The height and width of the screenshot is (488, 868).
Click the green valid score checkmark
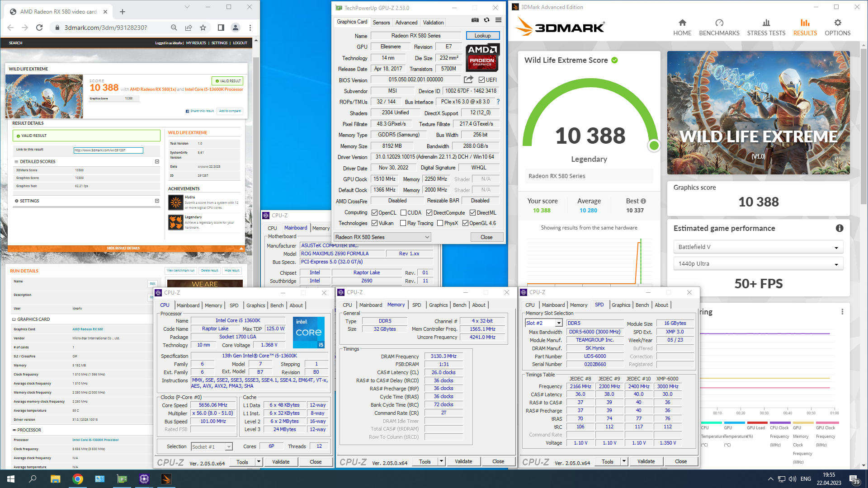614,60
